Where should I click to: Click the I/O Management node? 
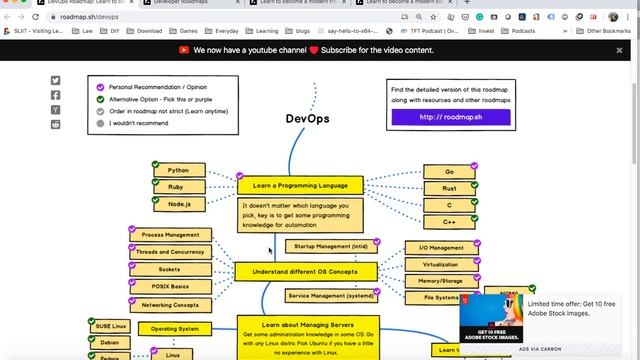442,248
